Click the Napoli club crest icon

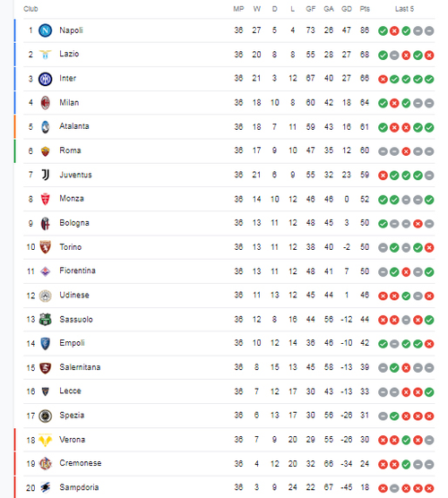(45, 30)
